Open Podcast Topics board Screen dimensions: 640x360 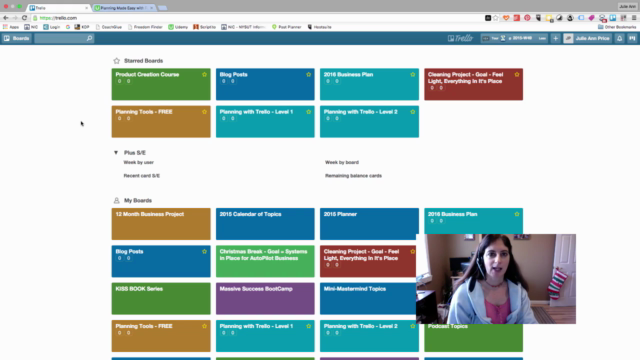coord(473,338)
